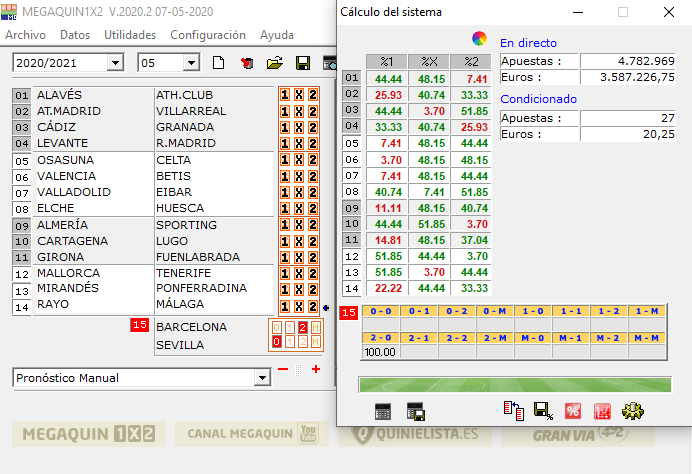Click the PONFERRADINA team name

(201, 288)
